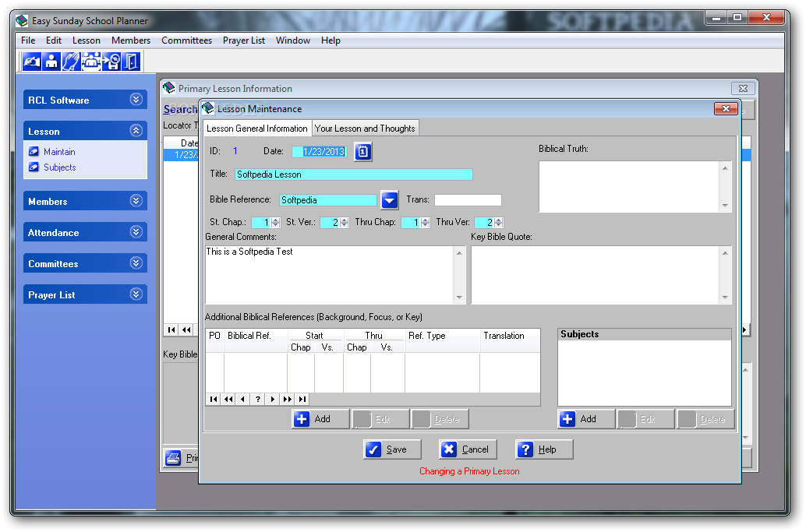Image resolution: width=806 pixels, height=532 pixels.
Task: Click the Thru Ver spinner arrows
Action: (499, 222)
